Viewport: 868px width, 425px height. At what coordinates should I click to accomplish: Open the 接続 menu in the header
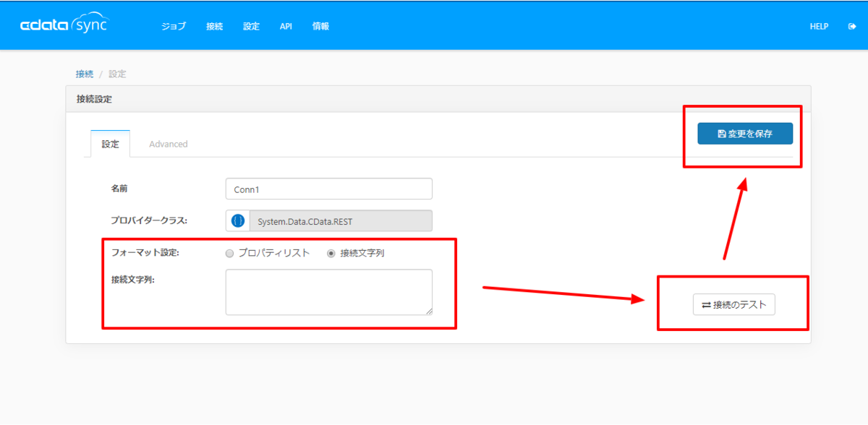pyautogui.click(x=214, y=26)
